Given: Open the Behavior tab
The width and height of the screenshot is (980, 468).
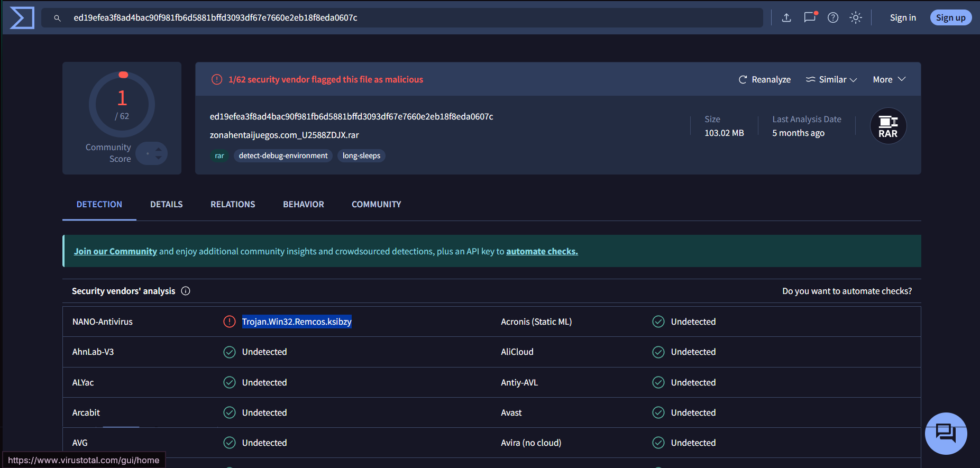Looking at the screenshot, I should tap(303, 204).
